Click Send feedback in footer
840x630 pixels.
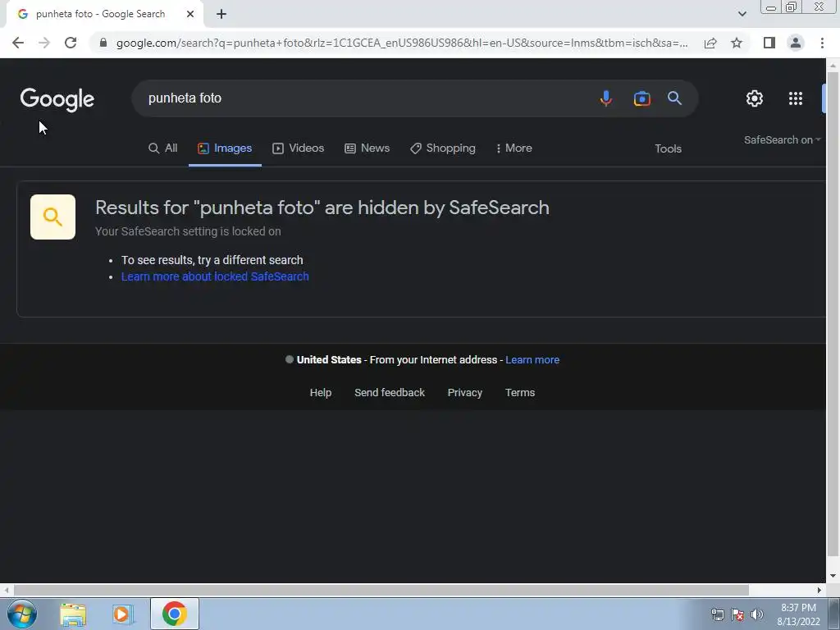pyautogui.click(x=390, y=393)
